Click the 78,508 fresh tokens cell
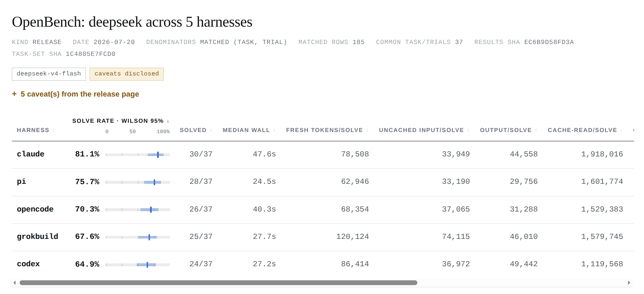This screenshot has width=644, height=294. 355,154
